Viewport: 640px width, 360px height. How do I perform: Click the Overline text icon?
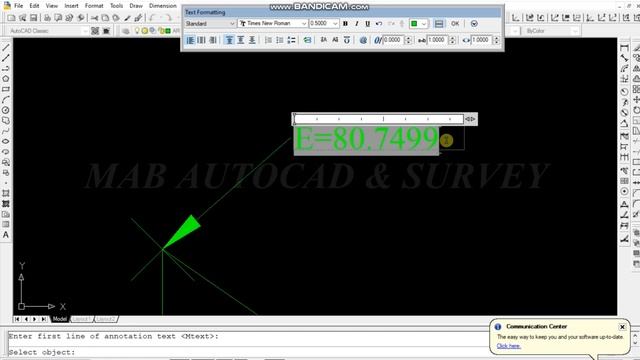tap(347, 40)
